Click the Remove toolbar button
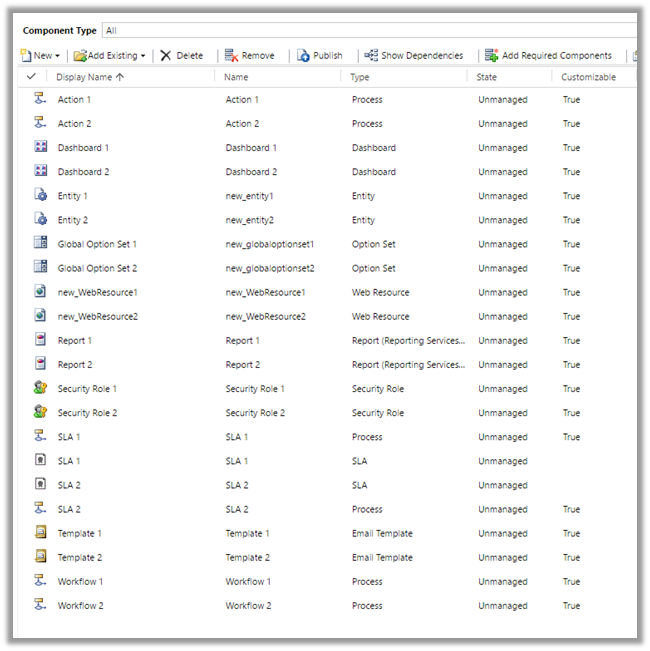Screen dimensions: 650x651 click(x=250, y=56)
